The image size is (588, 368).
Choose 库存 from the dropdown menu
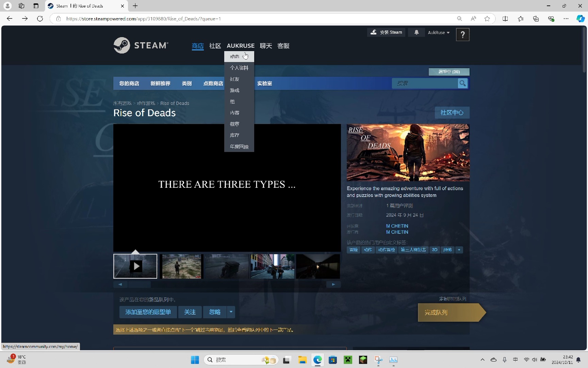pyautogui.click(x=239, y=135)
